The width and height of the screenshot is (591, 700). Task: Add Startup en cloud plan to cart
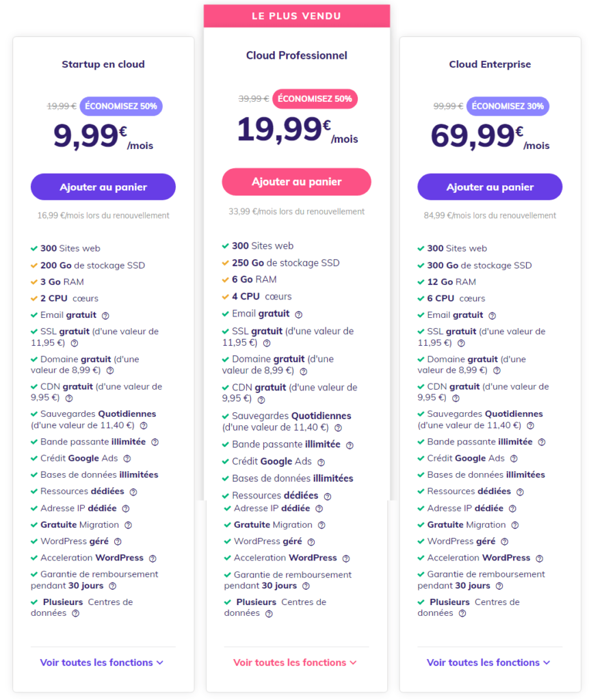tap(103, 187)
